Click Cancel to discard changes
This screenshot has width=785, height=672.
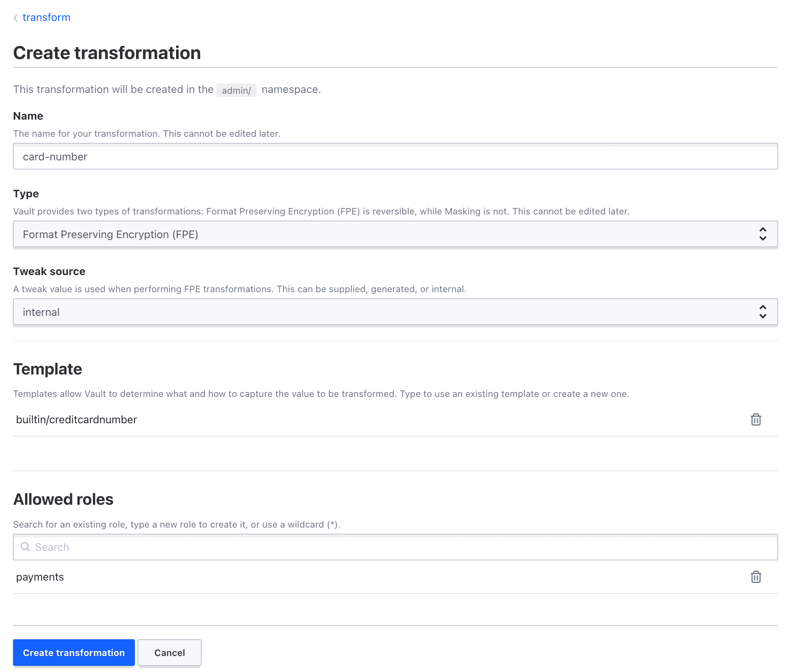169,652
